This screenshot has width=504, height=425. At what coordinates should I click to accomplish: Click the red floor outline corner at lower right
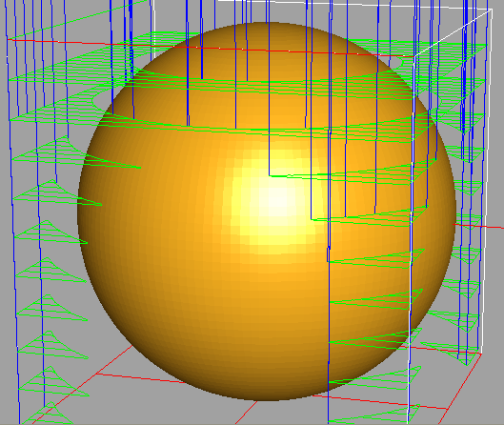click(x=481, y=354)
